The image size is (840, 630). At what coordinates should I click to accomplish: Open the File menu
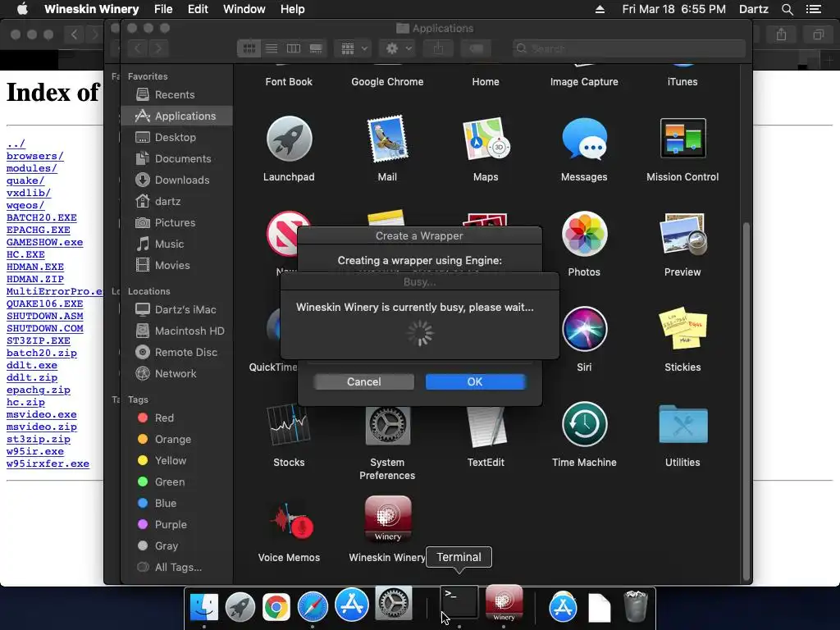coord(163,9)
